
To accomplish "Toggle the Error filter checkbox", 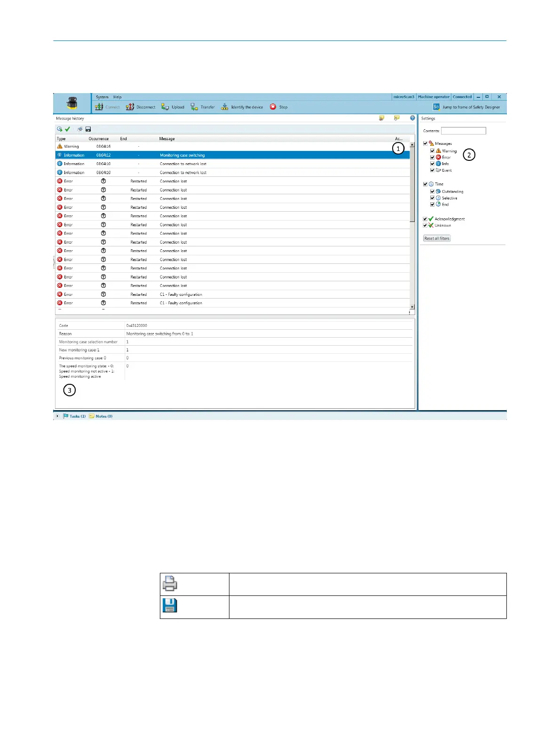I will coord(432,158).
